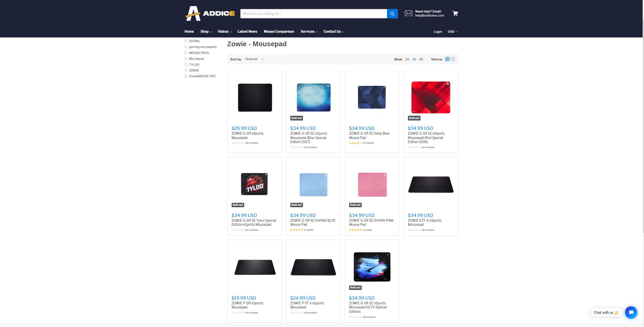Screen dimensions: 644x327
Task: Expand the Videos menu
Action: tap(225, 31)
